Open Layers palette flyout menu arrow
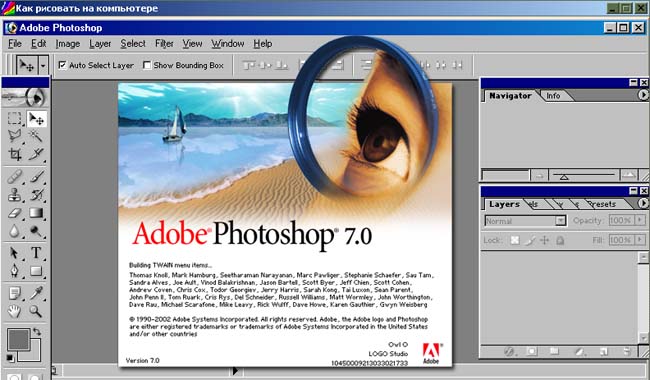This screenshot has width=650, height=380. tap(643, 203)
